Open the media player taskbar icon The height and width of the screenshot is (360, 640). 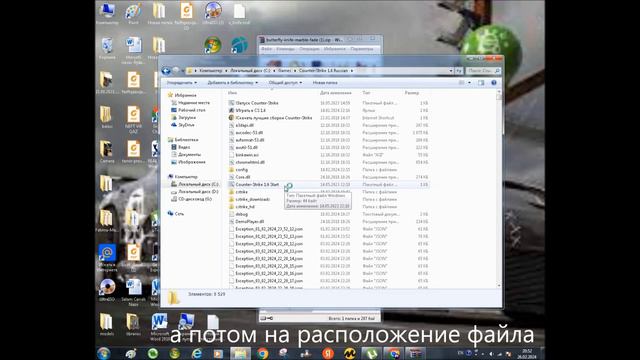coord(218,353)
